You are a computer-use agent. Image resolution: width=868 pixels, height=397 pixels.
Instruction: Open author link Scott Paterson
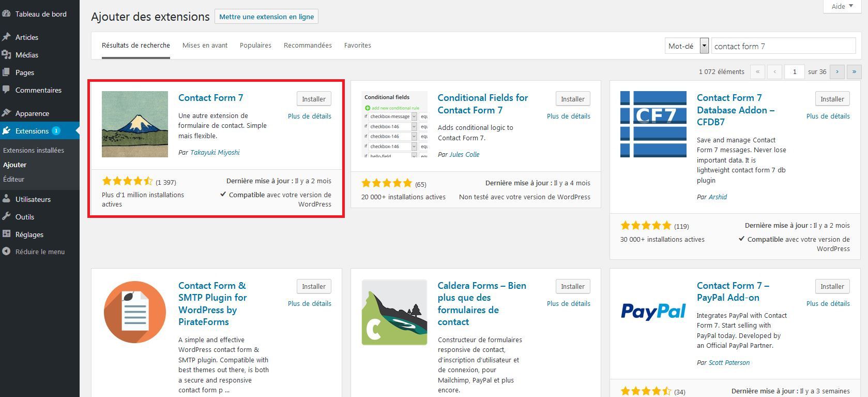(729, 362)
